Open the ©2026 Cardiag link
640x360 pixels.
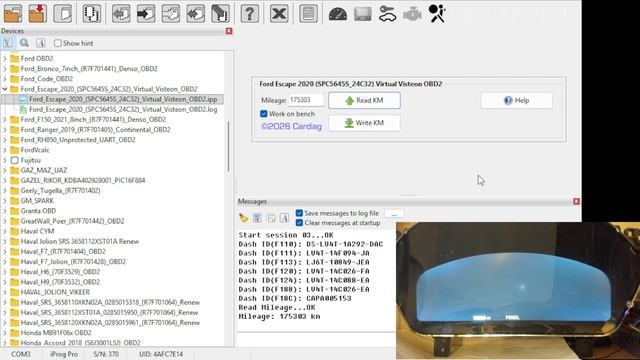pos(291,127)
